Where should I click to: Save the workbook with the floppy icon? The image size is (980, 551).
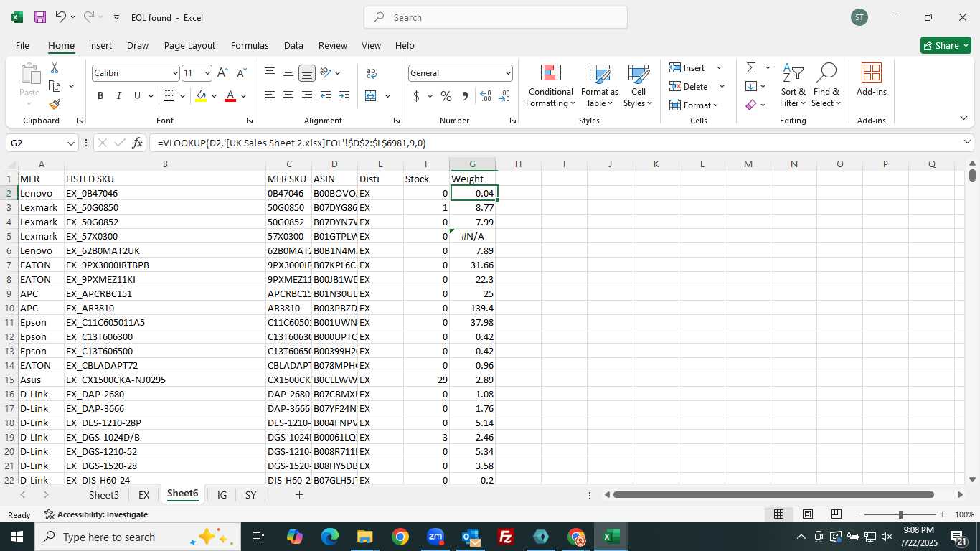click(x=40, y=17)
